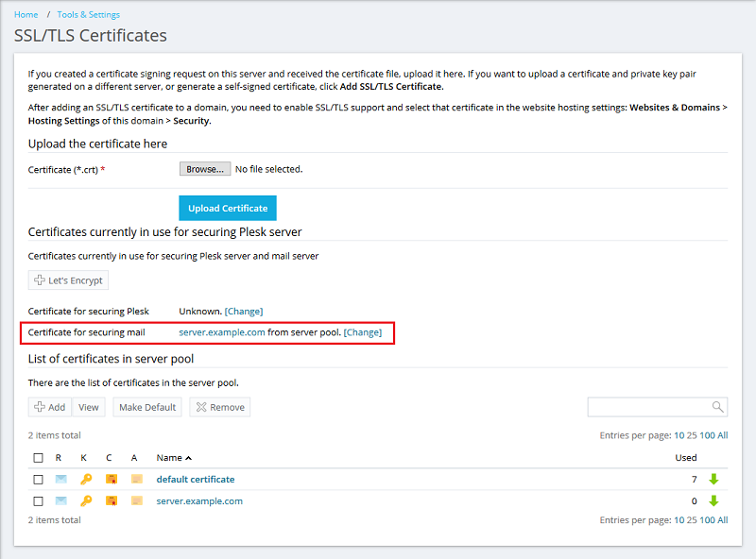The image size is (756, 559).
Task: Focus the certificate search field
Action: (x=649, y=407)
